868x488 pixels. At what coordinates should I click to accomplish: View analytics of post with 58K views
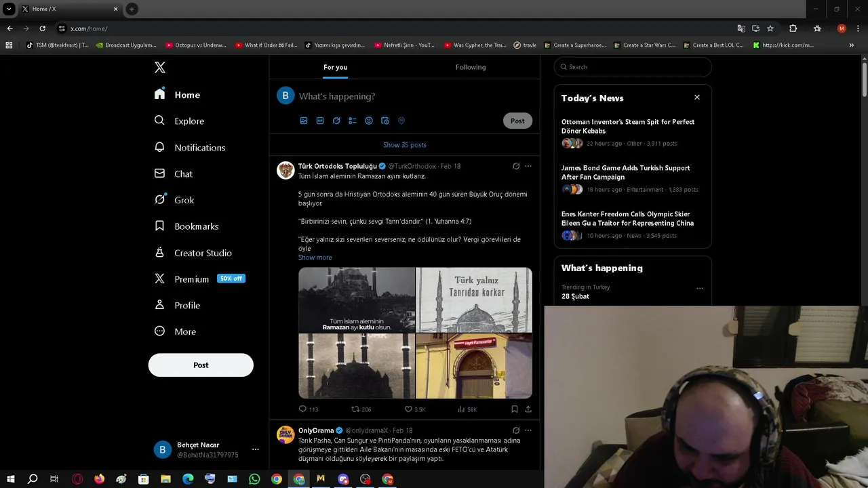point(467,409)
